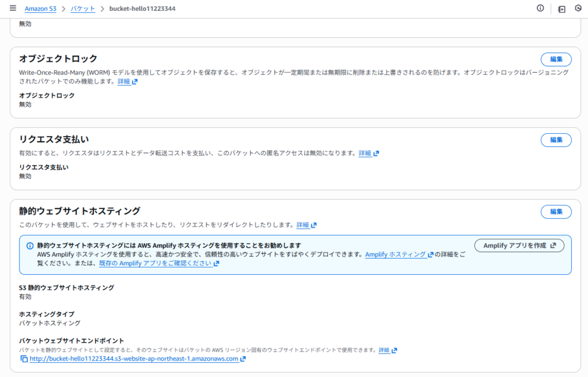Click external link icon after endpoint URL
This screenshot has height=377, width=588.
click(243, 359)
